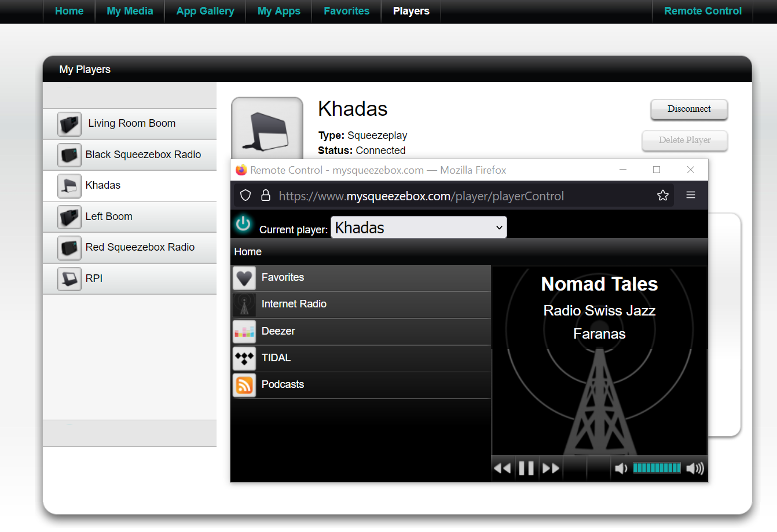The image size is (777, 532).
Task: Open Internet Radio menu item
Action: pyautogui.click(x=361, y=304)
